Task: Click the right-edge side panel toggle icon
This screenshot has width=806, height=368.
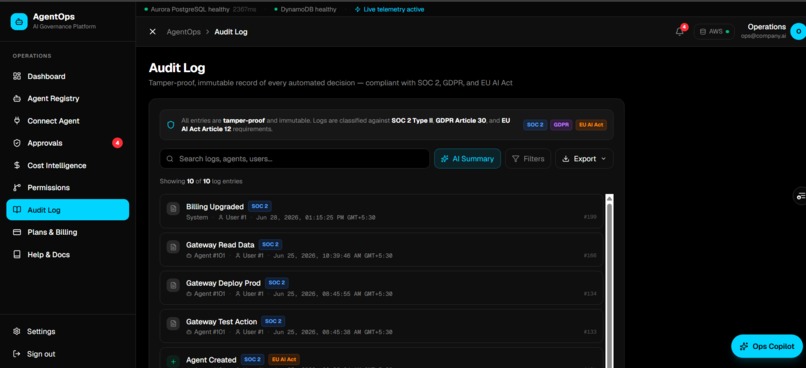Action: pos(800,196)
